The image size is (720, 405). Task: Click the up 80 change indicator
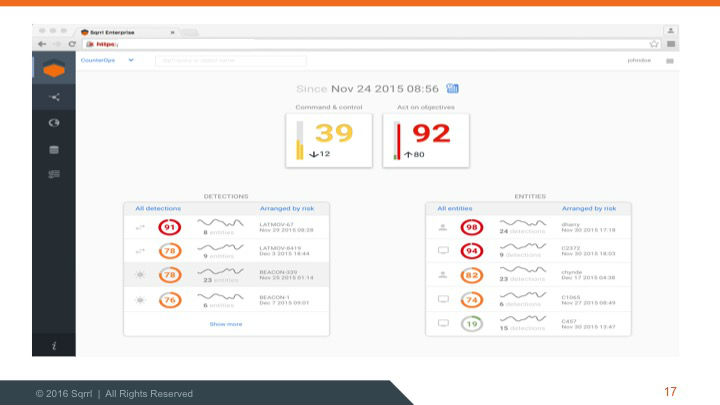[x=414, y=154]
